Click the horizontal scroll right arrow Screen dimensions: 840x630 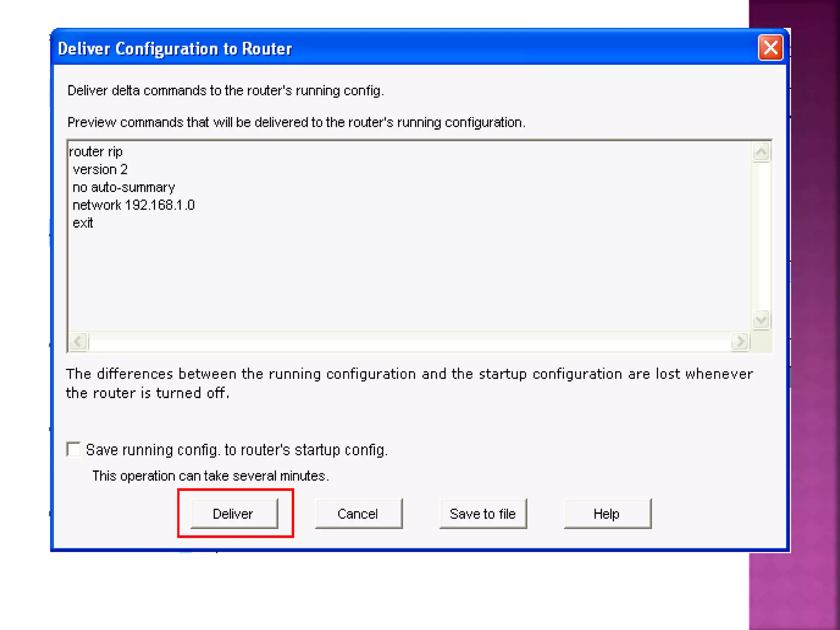pos(740,341)
